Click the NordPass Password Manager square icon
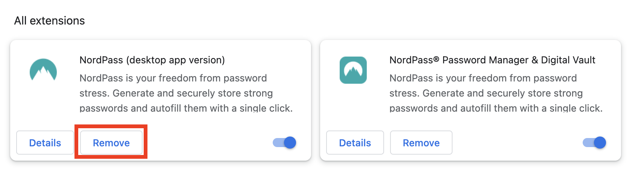The width and height of the screenshot is (644, 178). tap(353, 70)
